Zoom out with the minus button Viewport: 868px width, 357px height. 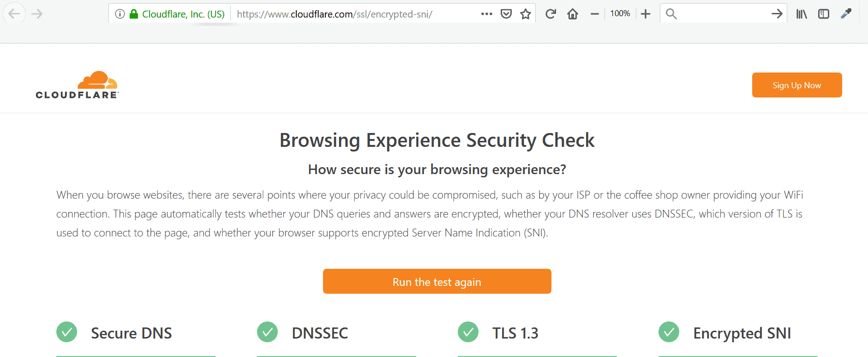pyautogui.click(x=595, y=14)
